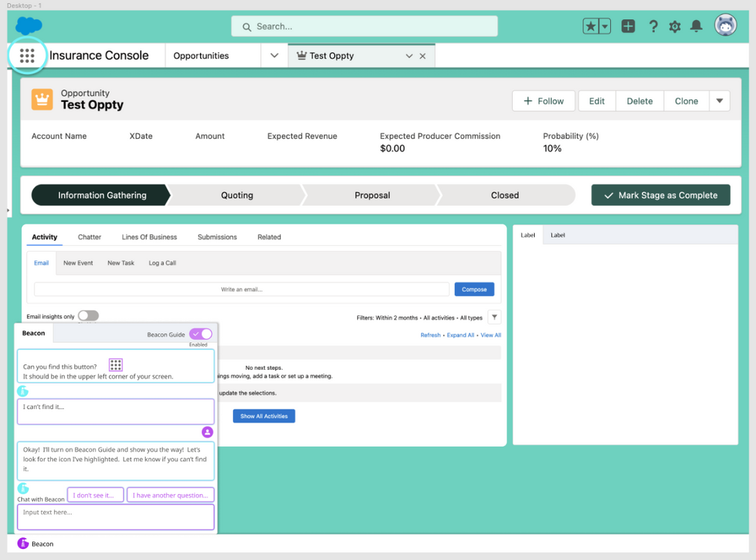This screenshot has width=756, height=560.
Task: Open the Lines Of Business tab
Action: (149, 237)
